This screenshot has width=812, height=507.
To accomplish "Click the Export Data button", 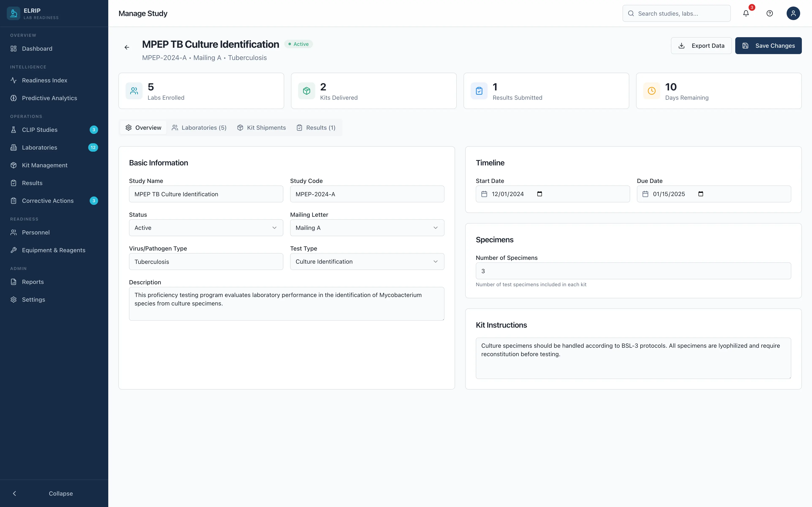I will pyautogui.click(x=701, y=46).
